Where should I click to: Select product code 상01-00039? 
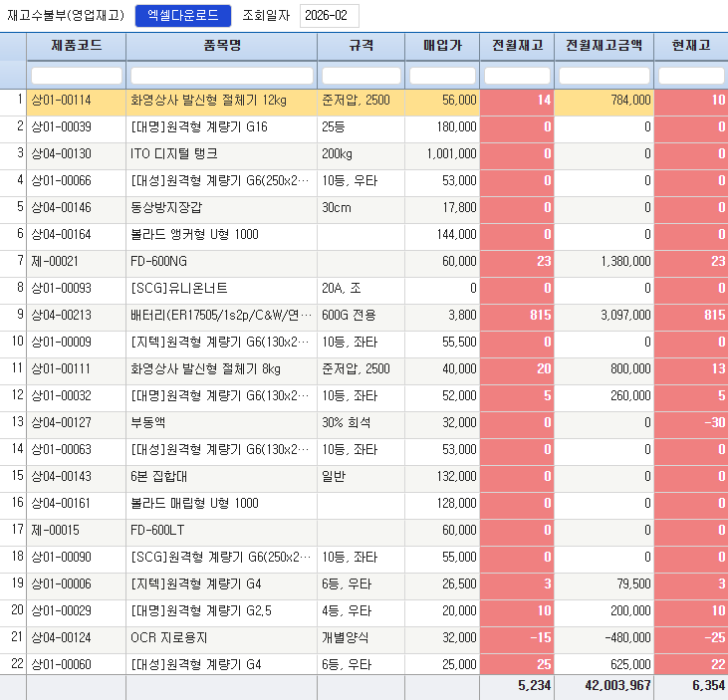click(x=62, y=127)
